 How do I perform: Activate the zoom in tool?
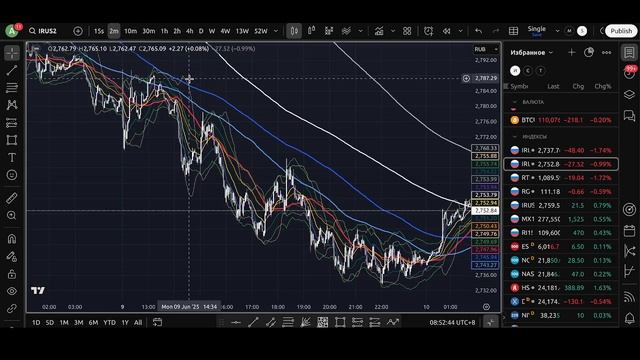click(12, 215)
